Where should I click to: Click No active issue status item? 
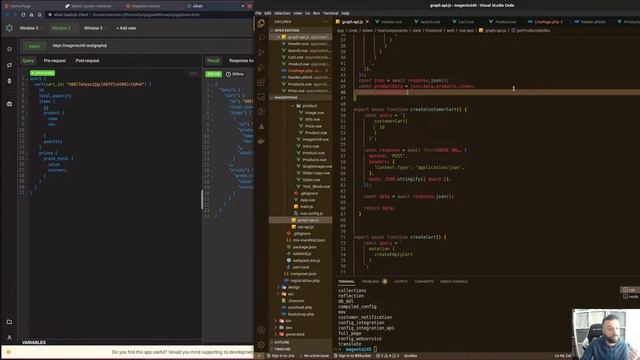tap(314, 356)
